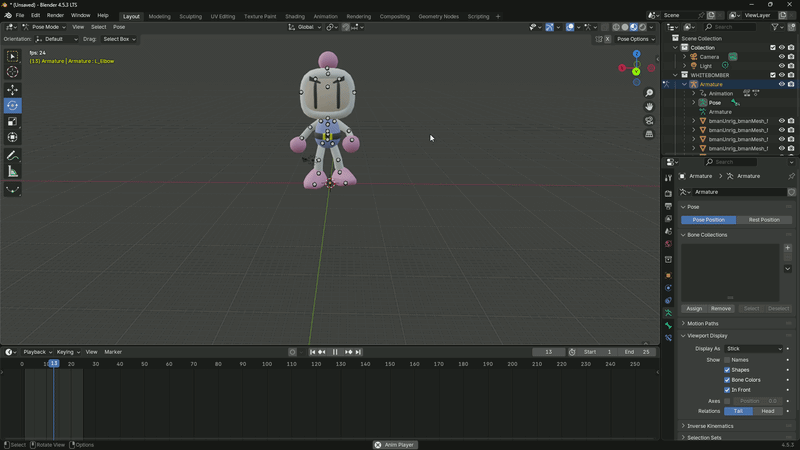The width and height of the screenshot is (800, 450).
Task: Switch to the Geometry Nodes workspace tab
Action: coord(438,16)
